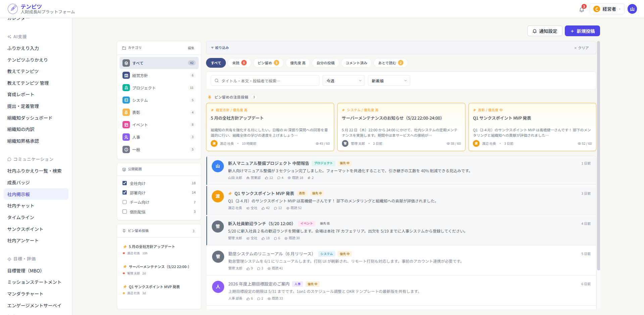The image size is (644, 315).
Task: Click the テンピツ logo icon
Action: [12, 8]
